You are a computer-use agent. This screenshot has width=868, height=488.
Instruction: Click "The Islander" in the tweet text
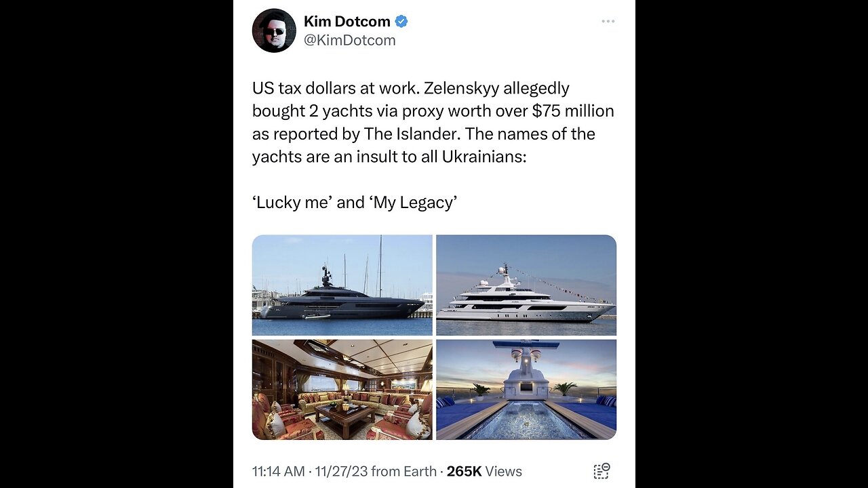pyautogui.click(x=421, y=134)
